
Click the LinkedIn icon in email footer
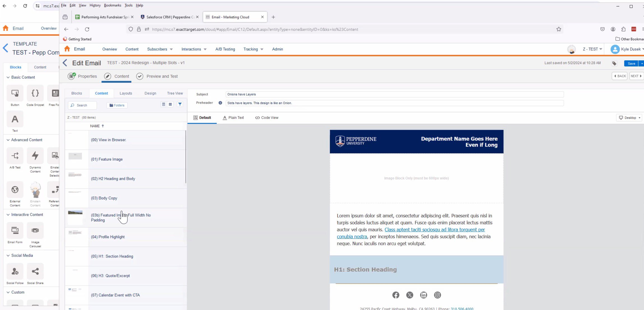pos(424,295)
